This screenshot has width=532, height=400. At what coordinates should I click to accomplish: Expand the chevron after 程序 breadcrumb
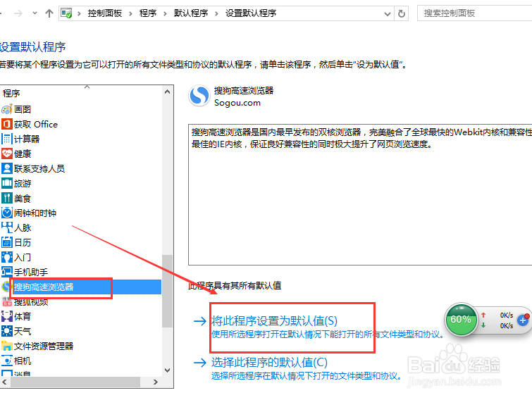click(x=165, y=13)
